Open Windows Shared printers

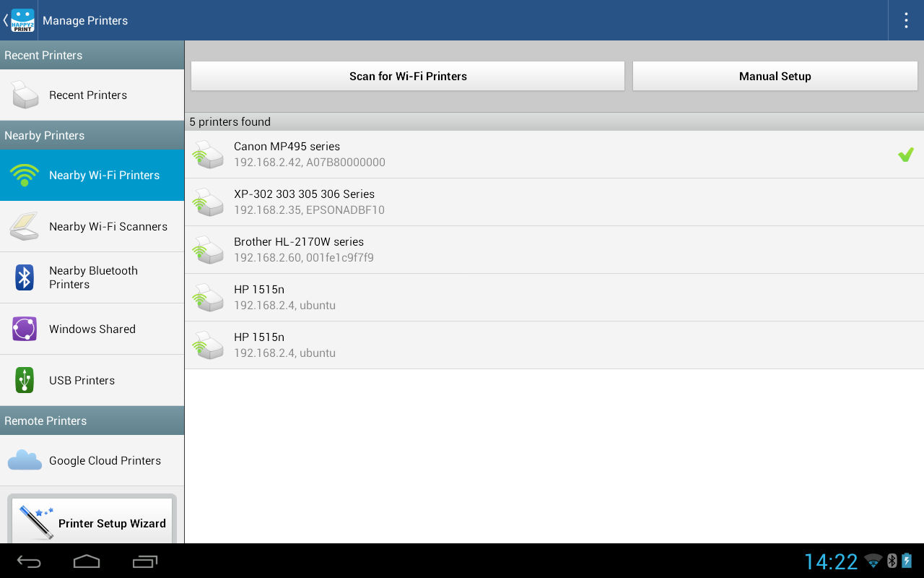click(x=92, y=329)
